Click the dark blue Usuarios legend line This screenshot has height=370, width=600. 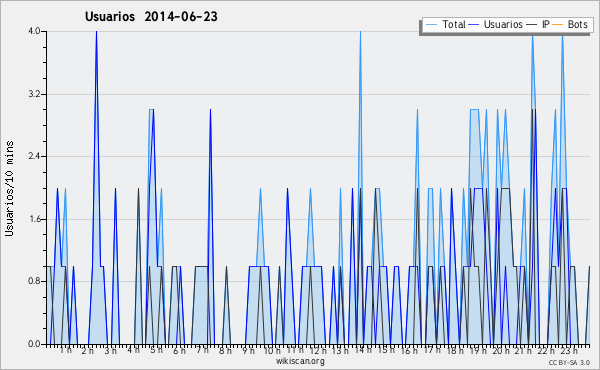click(474, 25)
